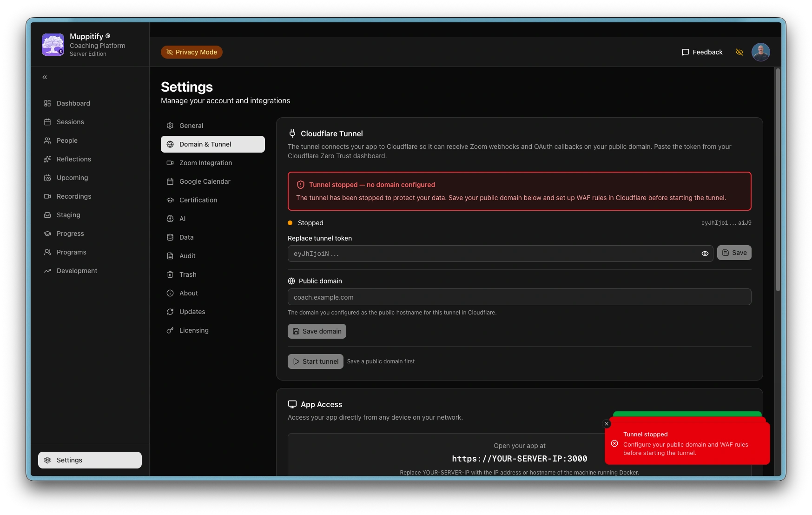Viewport: 812px width, 515px height.
Task: Open the Licensing settings section
Action: 194,330
